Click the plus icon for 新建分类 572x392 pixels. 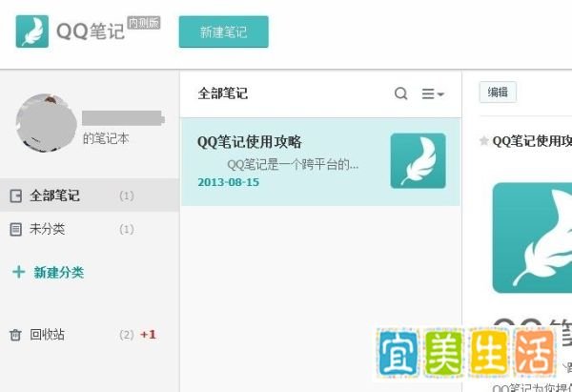pyautogui.click(x=19, y=272)
